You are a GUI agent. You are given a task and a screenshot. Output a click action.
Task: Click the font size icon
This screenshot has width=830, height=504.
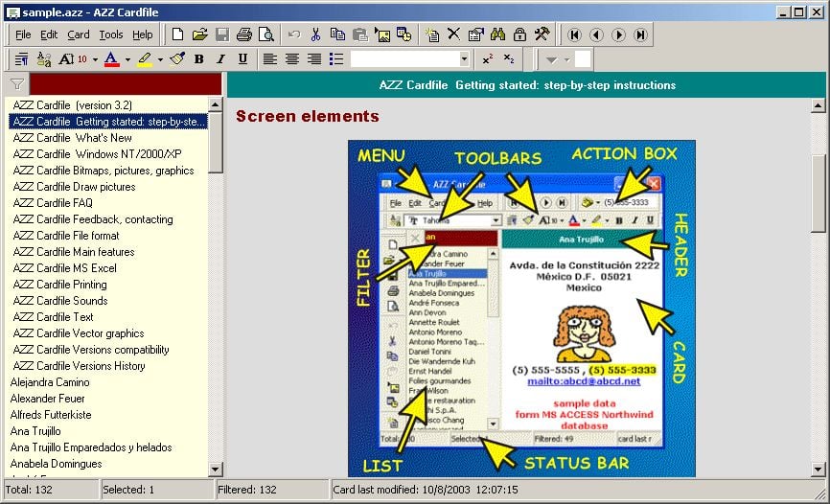click(73, 58)
